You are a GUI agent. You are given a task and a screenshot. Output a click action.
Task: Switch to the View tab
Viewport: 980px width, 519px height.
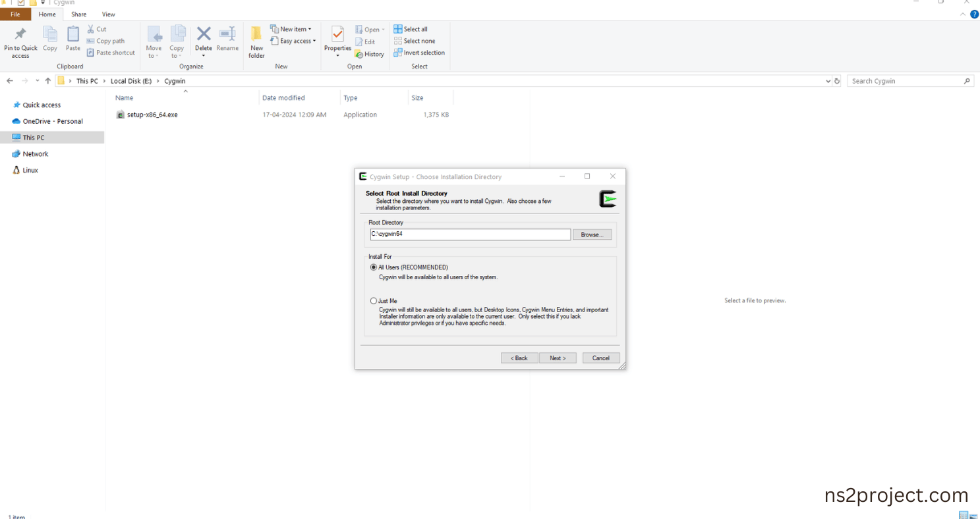coord(109,14)
